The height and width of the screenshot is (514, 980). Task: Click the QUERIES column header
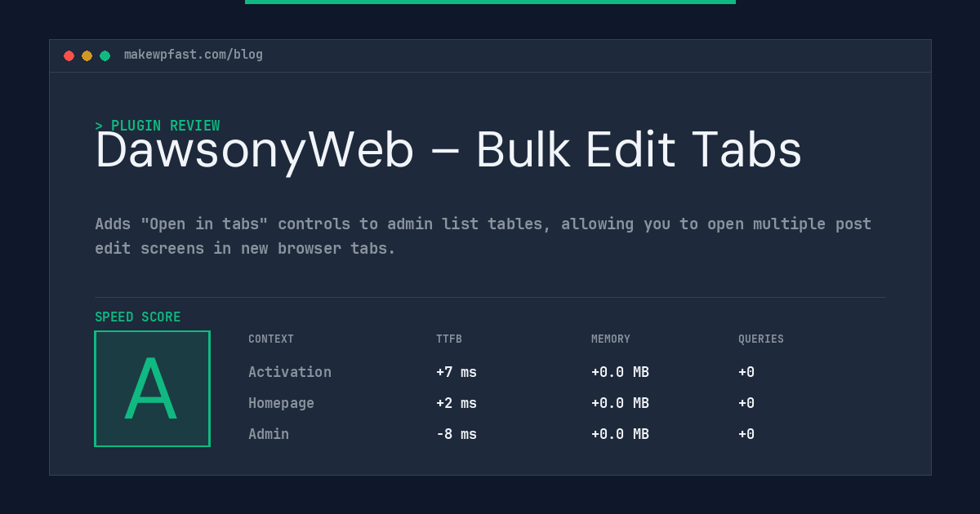[761, 339]
